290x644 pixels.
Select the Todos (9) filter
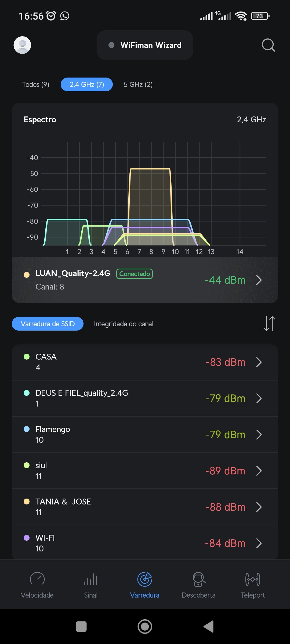click(x=36, y=85)
